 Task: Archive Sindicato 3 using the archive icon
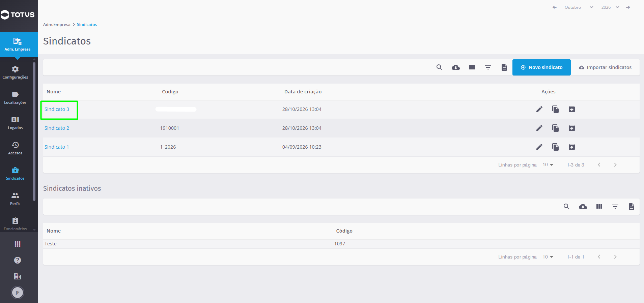pyautogui.click(x=572, y=109)
